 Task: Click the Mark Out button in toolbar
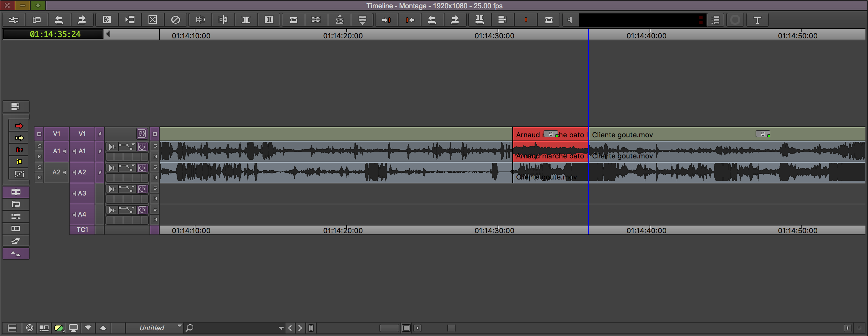409,20
